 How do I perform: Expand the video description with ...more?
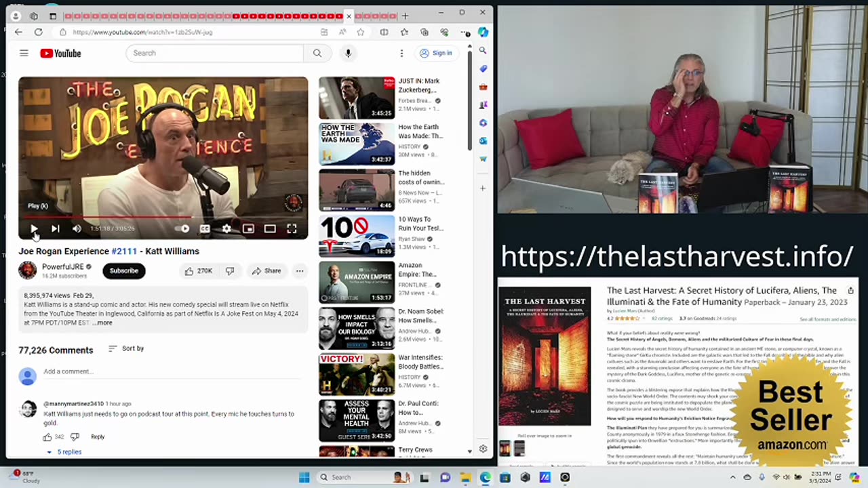pyautogui.click(x=102, y=323)
